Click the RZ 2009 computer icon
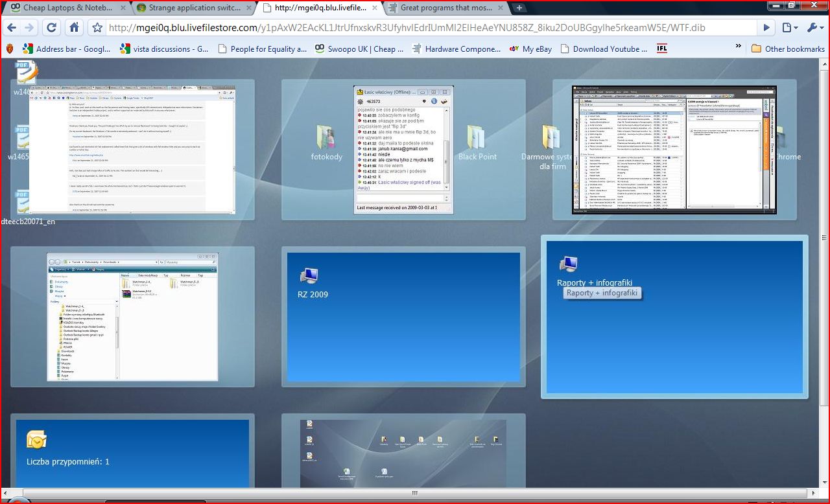 [x=309, y=275]
